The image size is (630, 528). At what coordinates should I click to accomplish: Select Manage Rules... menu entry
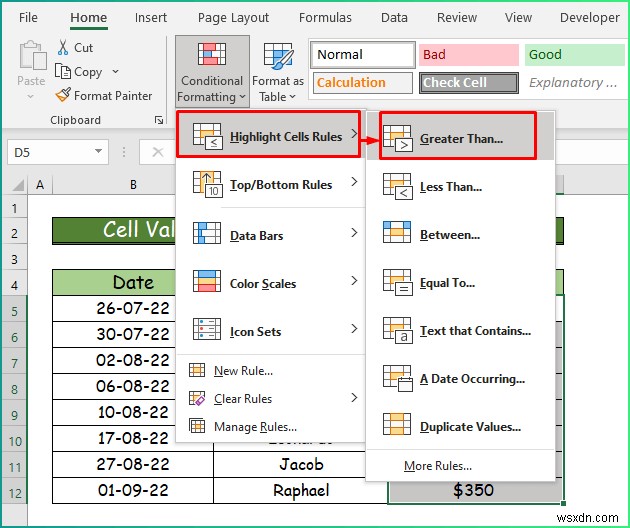(270, 426)
